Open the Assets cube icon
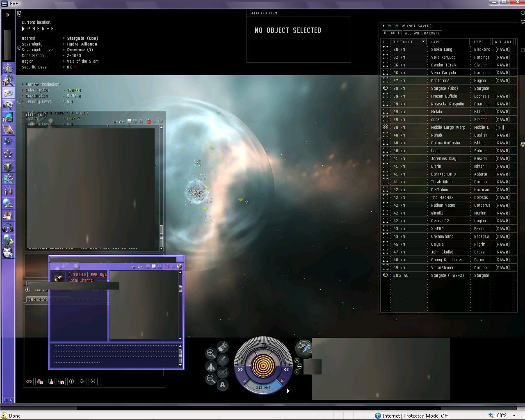This screenshot has width=525, height=420. (8, 167)
